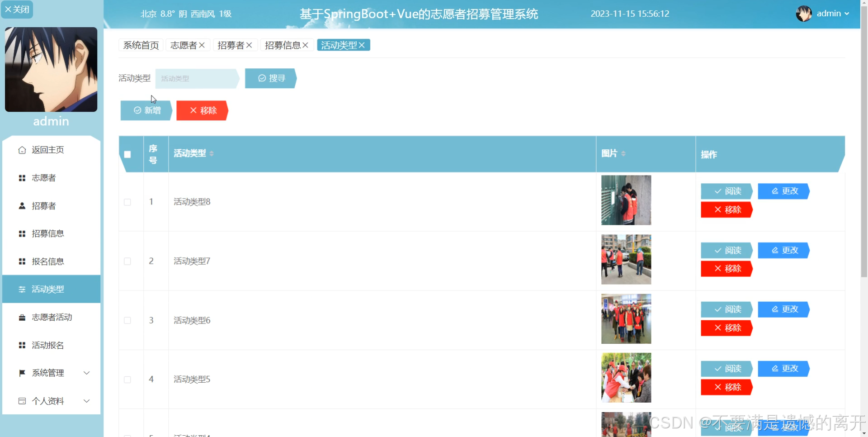The height and width of the screenshot is (437, 868).
Task: Check the box for row 活动类型8
Action: pyautogui.click(x=127, y=202)
